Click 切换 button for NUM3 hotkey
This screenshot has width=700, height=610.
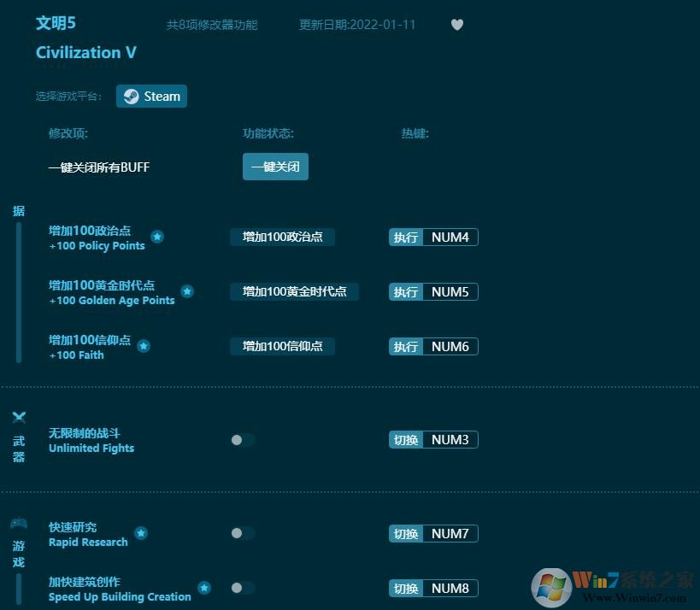[x=406, y=440]
